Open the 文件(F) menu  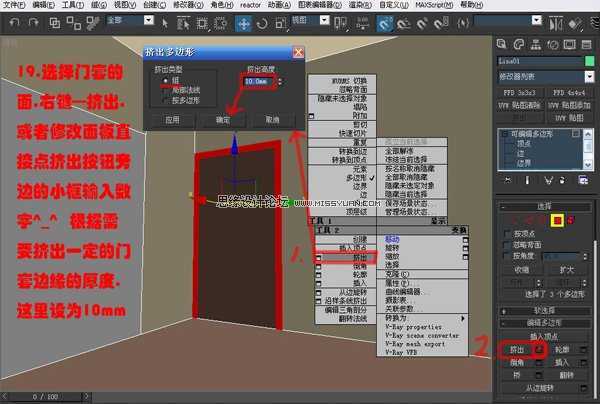(14, 5)
